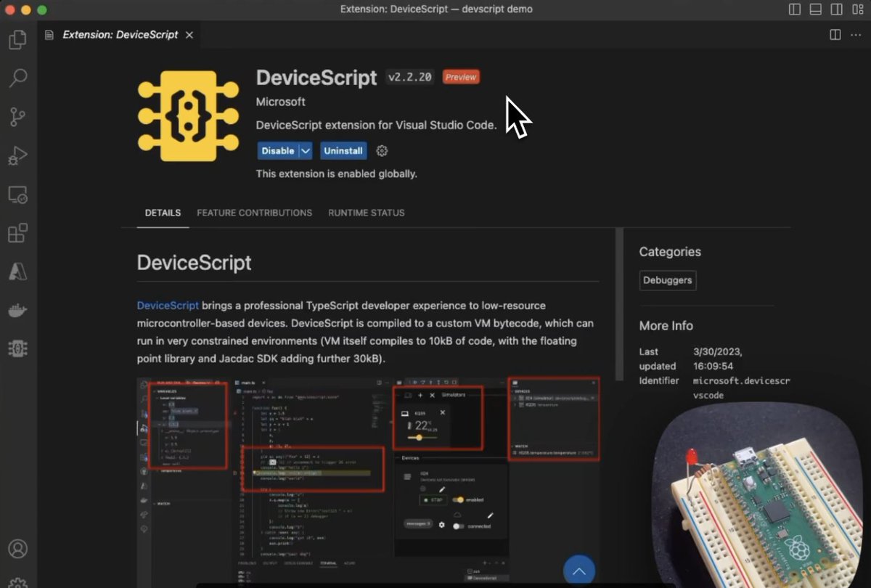This screenshot has width=871, height=588.
Task: Switch to the RUNTIME STATUS tab
Action: coord(367,213)
